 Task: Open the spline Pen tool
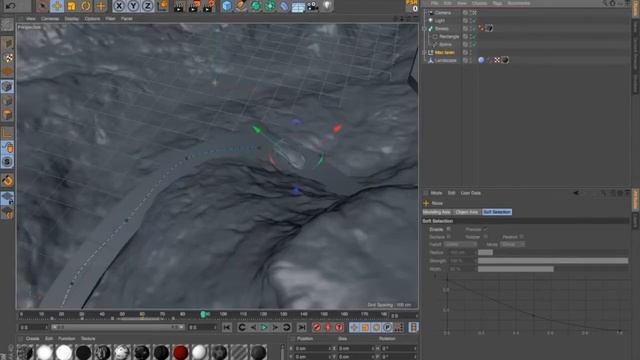click(x=241, y=6)
